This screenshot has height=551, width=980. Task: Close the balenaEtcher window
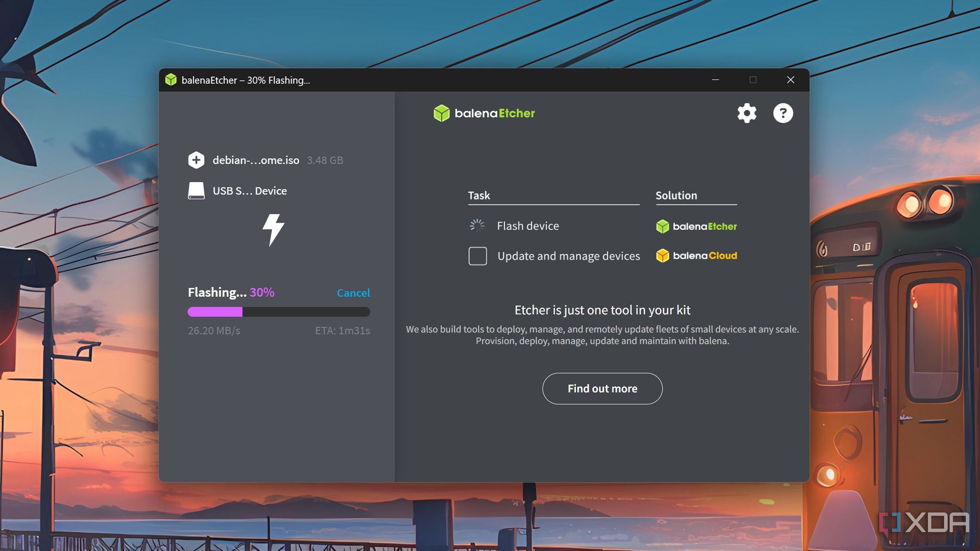click(791, 80)
